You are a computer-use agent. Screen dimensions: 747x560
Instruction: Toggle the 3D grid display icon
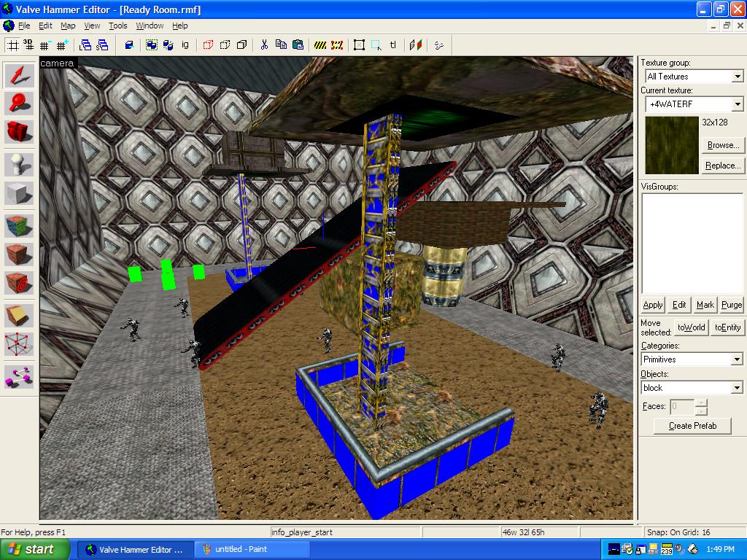coord(29,45)
